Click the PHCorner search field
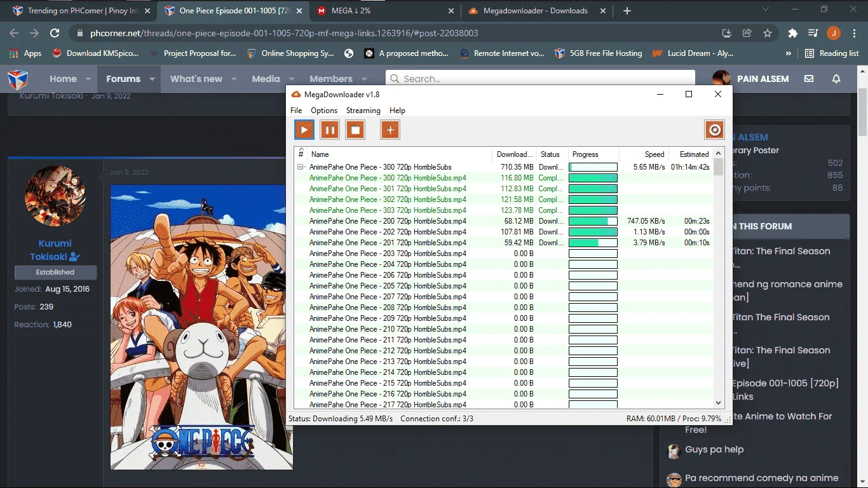The image size is (868, 488). pos(540,79)
